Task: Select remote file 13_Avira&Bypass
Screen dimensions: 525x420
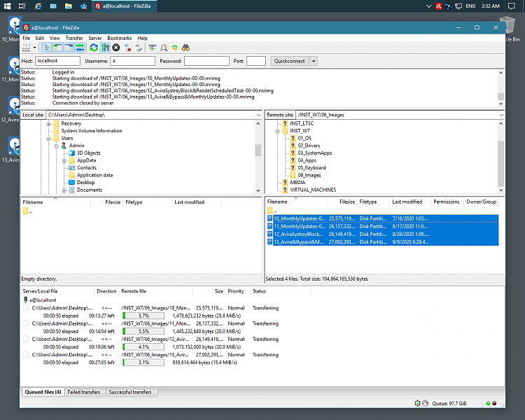Action: (x=383, y=241)
